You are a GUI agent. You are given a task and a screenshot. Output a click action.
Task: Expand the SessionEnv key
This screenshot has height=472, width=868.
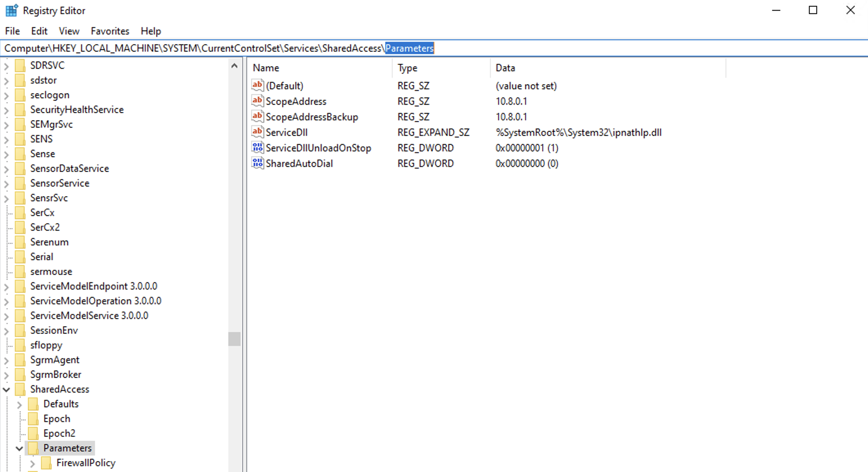(x=7, y=331)
